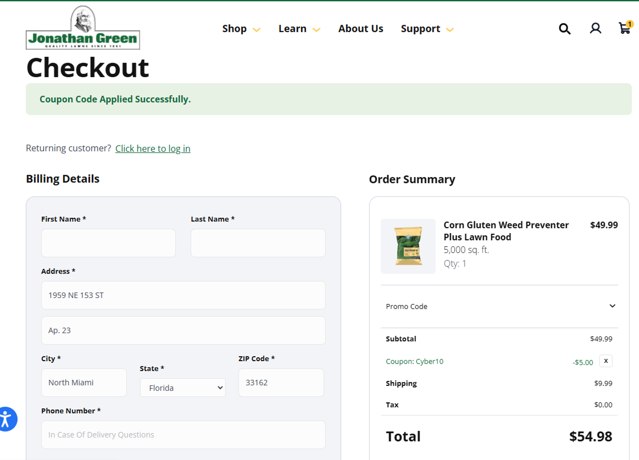Expand the Shop menu chevron
Viewport: 639px width, 460px height.
pyautogui.click(x=256, y=30)
